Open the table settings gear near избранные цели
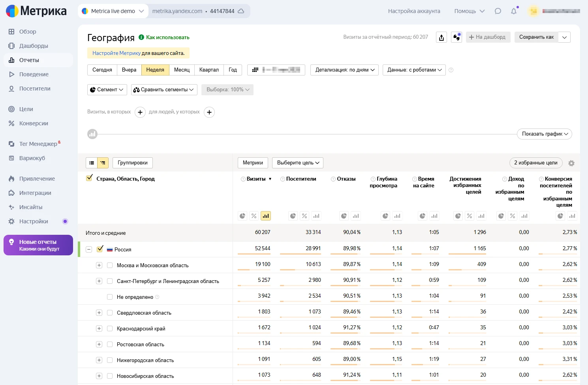Screen dimensions: 588x385 tap(571, 163)
